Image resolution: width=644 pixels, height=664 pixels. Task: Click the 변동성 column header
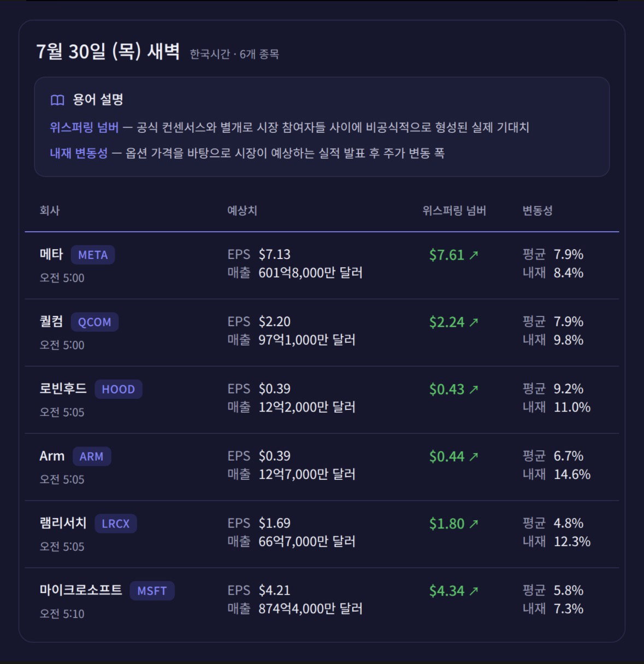point(537,211)
